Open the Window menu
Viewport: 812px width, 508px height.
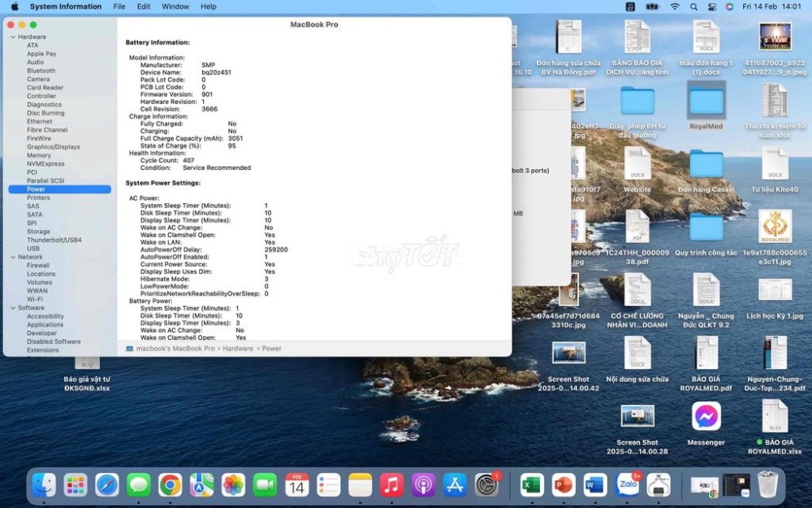(x=175, y=7)
